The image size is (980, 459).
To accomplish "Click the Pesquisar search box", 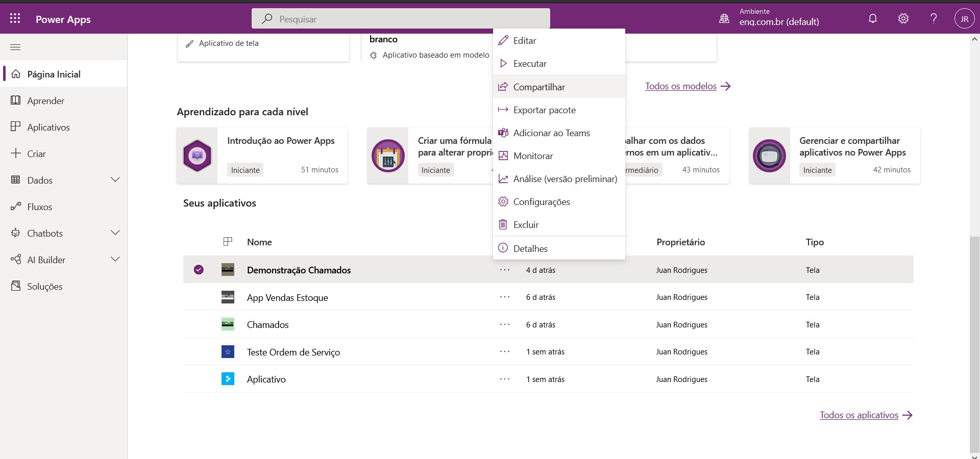I will click(x=401, y=19).
